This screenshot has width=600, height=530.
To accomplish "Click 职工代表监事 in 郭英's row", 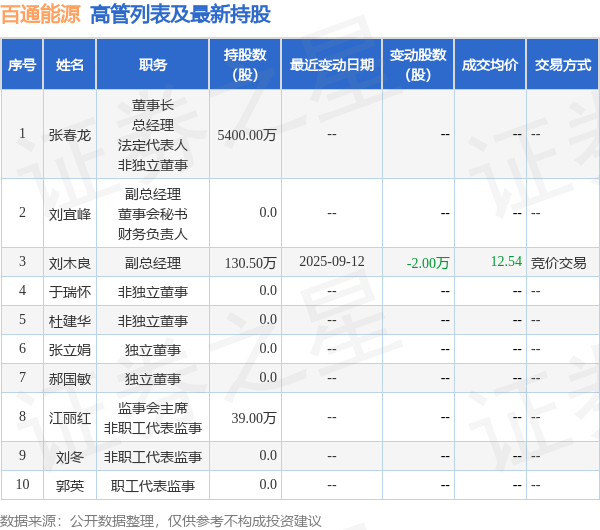I will 153,486.
